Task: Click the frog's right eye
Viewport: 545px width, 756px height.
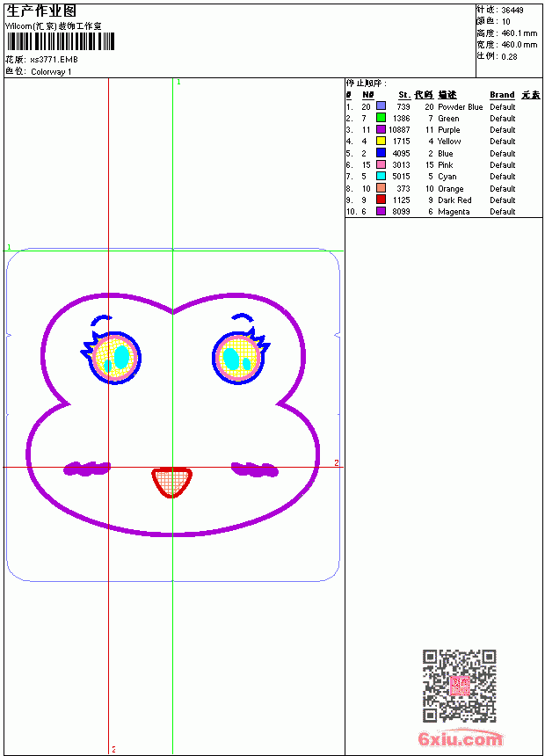Action: (x=240, y=356)
